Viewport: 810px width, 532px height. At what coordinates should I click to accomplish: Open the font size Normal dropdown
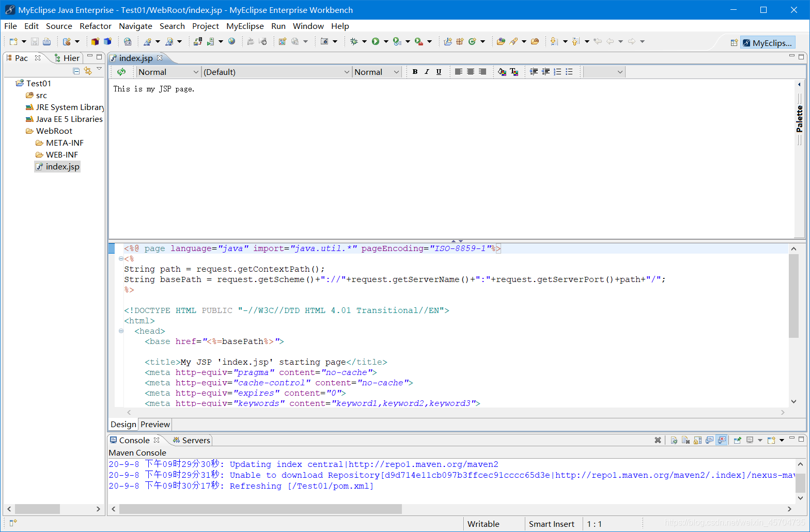pyautogui.click(x=377, y=72)
